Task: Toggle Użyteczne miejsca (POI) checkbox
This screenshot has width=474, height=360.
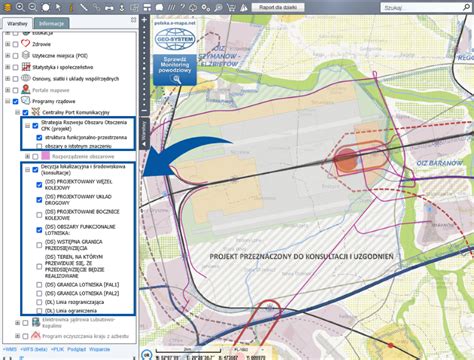Action: coord(15,56)
